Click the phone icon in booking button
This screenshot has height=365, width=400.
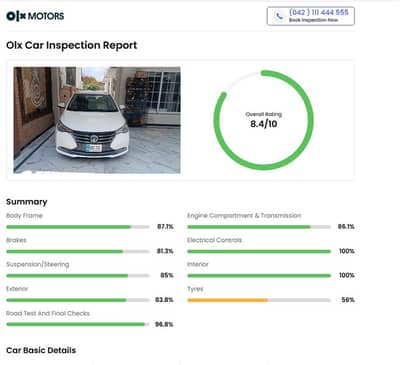[x=279, y=16]
